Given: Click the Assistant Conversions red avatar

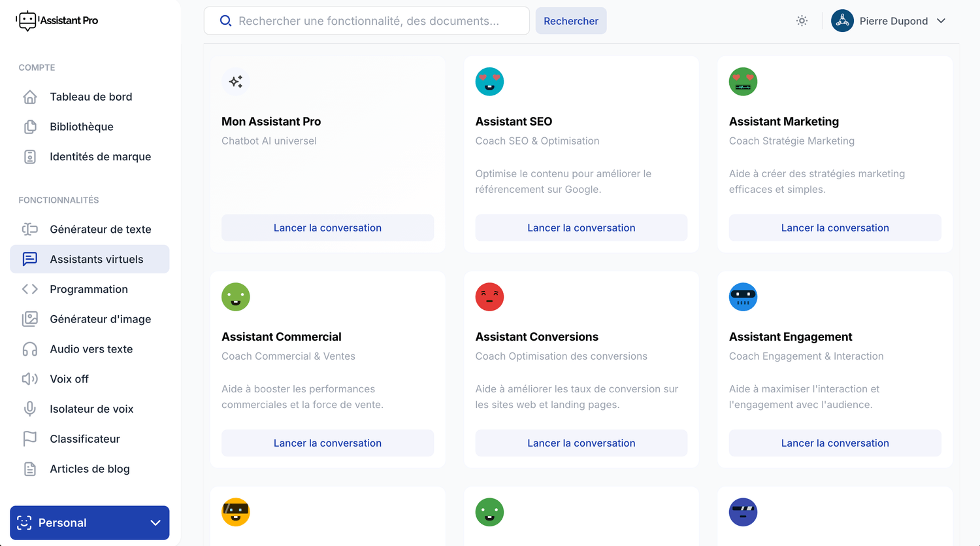Looking at the screenshot, I should pyautogui.click(x=489, y=297).
